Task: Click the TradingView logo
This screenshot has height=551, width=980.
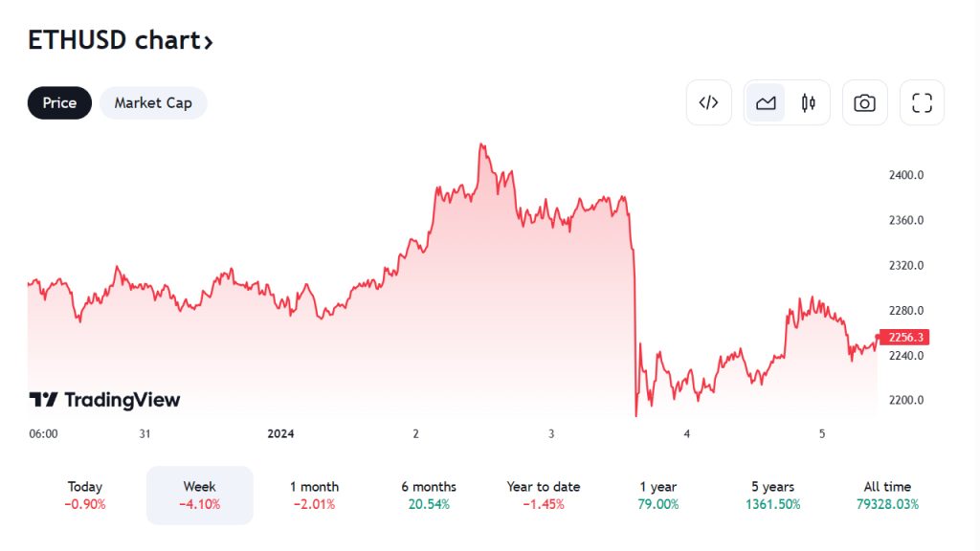Action: coord(104,400)
